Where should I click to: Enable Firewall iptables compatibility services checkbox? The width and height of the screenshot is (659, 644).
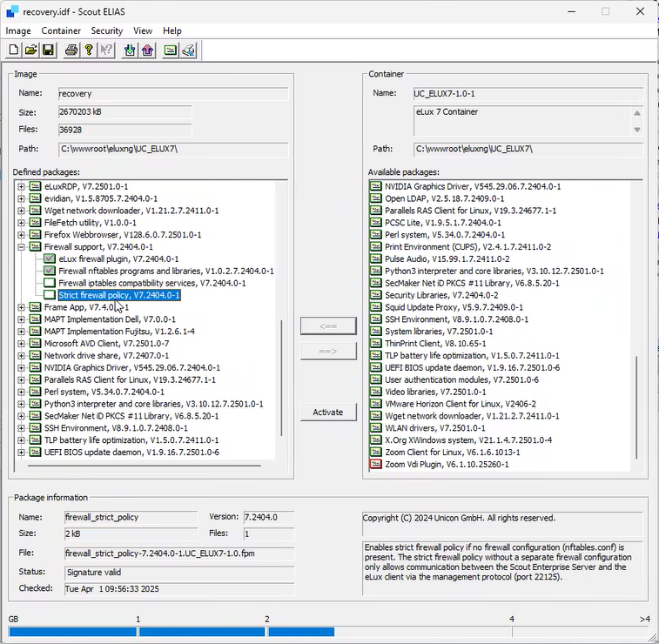click(x=50, y=283)
